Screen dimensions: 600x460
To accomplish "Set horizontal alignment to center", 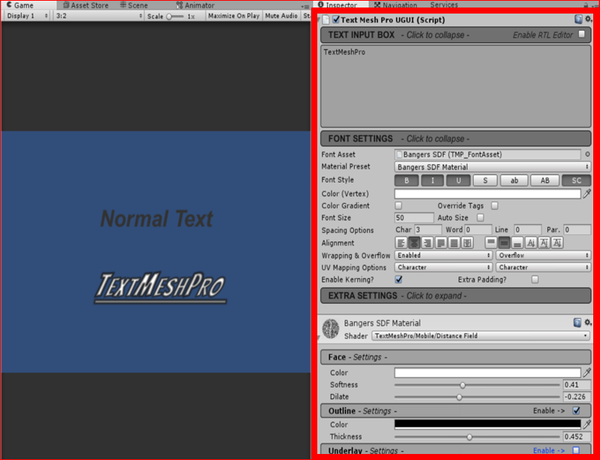I will (x=414, y=243).
